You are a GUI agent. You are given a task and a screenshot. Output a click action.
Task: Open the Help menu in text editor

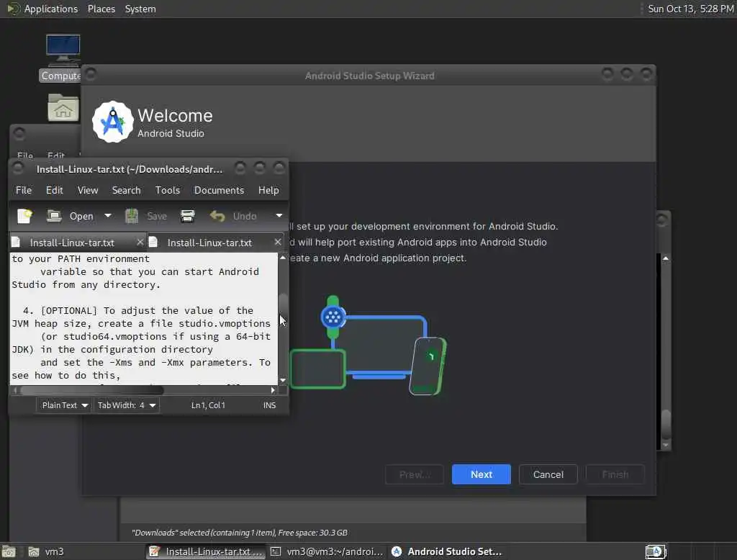(268, 190)
